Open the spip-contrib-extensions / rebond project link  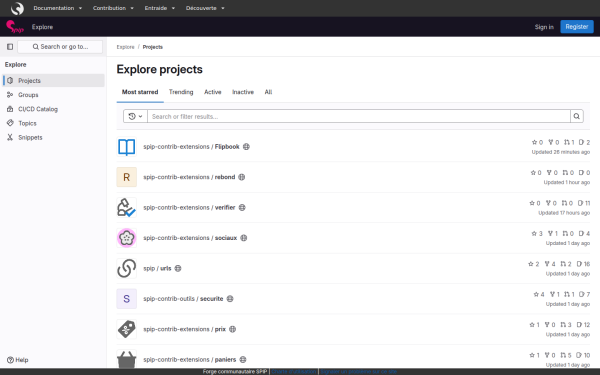point(189,177)
